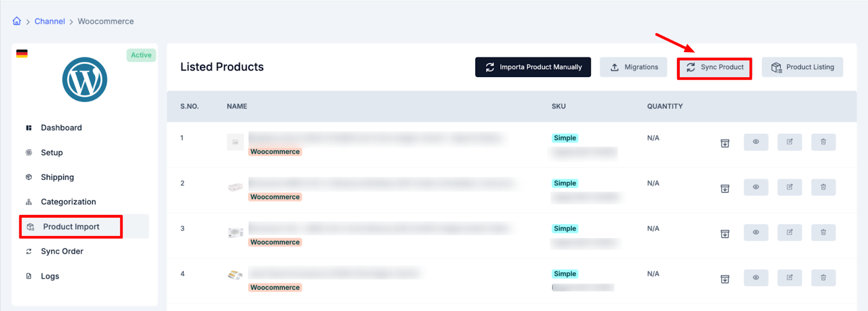
Task: View product in row 4 via eye icon
Action: (756, 278)
